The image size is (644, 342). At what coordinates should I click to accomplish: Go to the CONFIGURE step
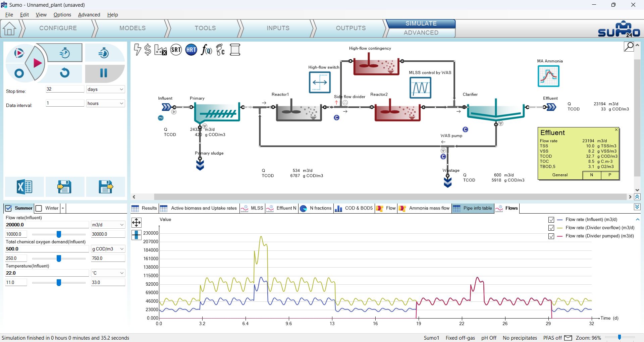click(x=58, y=28)
